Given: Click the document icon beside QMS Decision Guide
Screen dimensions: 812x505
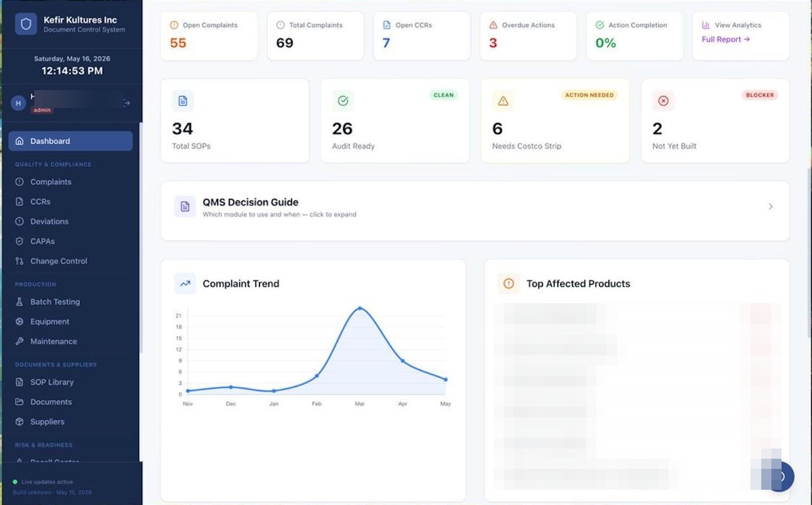Looking at the screenshot, I should point(185,206).
